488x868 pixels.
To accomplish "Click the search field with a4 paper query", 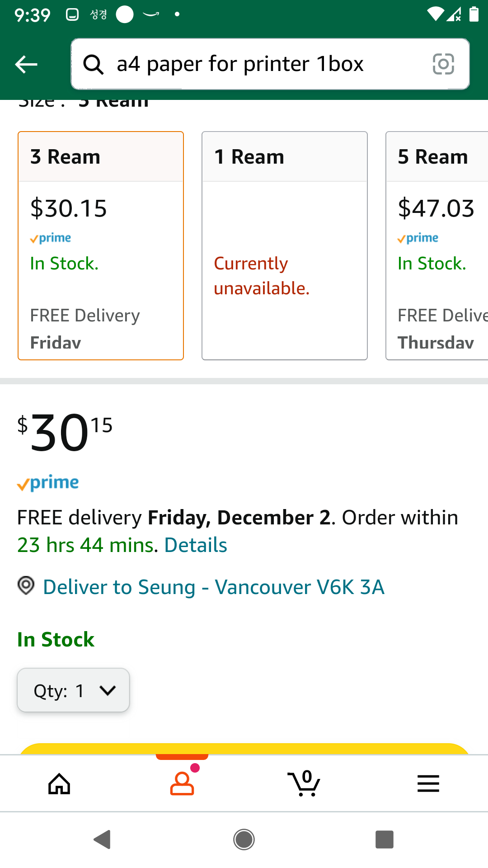I will (270, 64).
